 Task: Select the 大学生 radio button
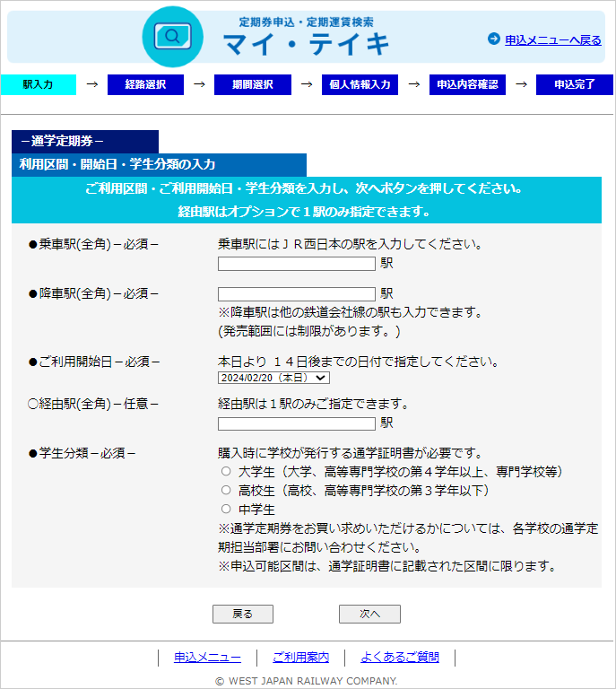click(226, 471)
